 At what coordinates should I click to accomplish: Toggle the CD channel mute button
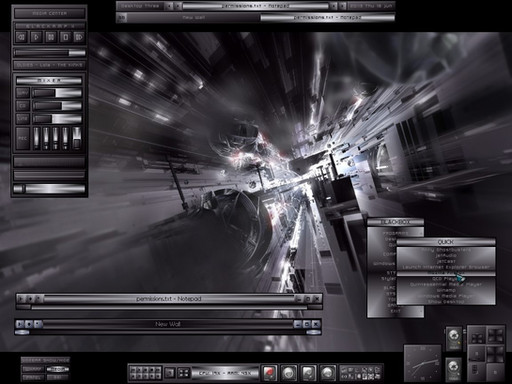pos(23,106)
